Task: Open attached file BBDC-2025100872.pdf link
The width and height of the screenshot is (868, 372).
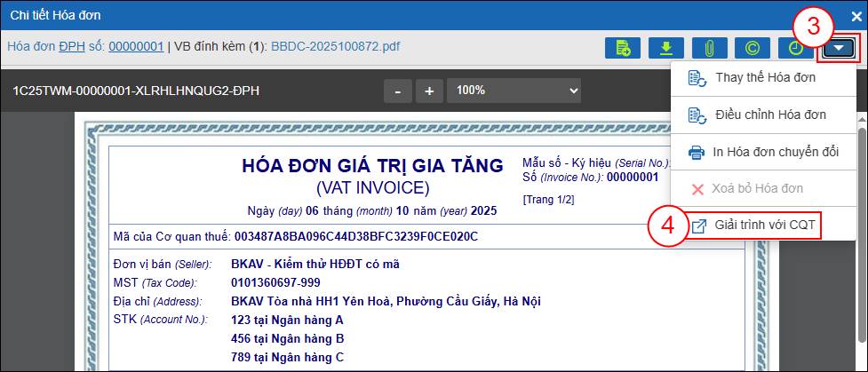Action: (335, 45)
